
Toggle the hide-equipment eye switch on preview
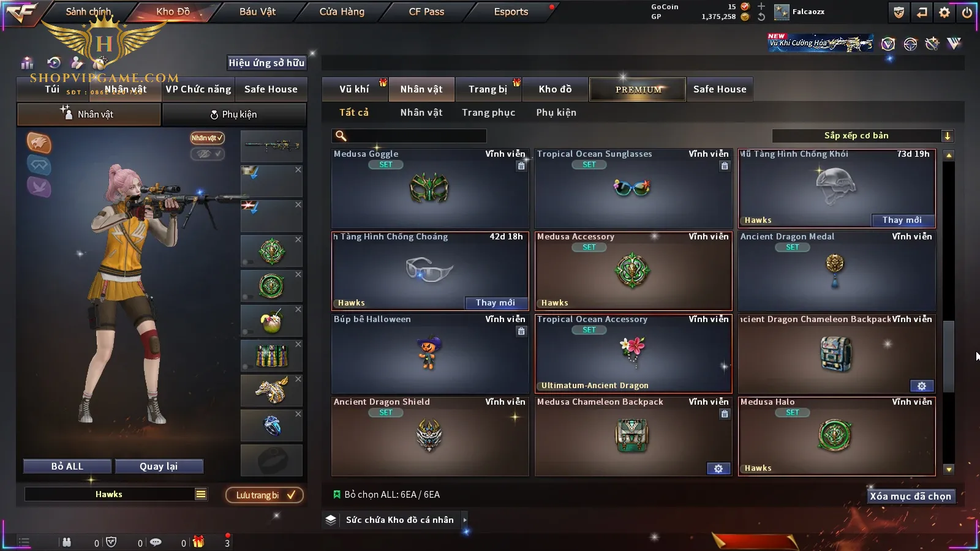pos(207,154)
